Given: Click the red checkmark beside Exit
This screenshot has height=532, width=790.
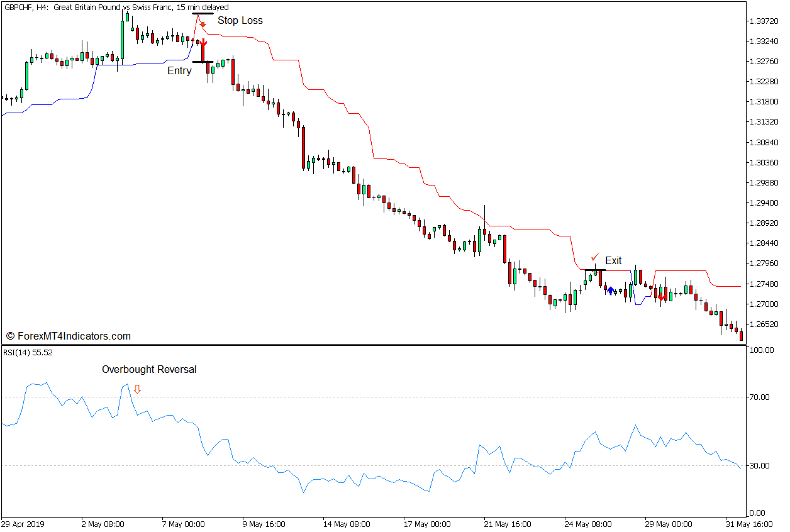Looking at the screenshot, I should pos(595,257).
